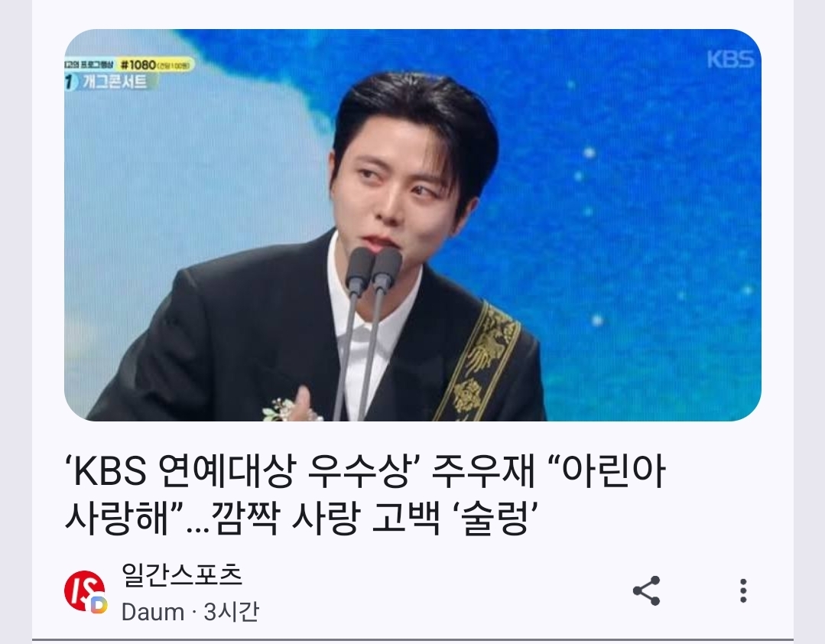Click the Daum source label
Screen dimensions: 825x644
153,612
